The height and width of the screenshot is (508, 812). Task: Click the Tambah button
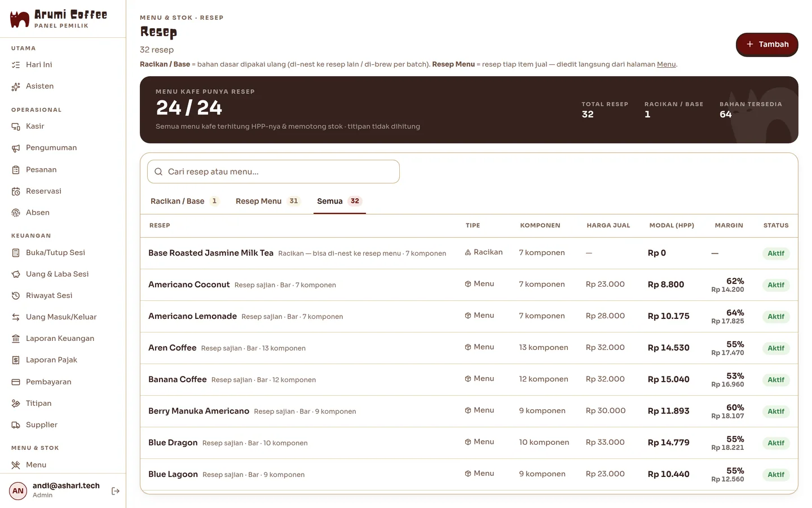pos(767,45)
